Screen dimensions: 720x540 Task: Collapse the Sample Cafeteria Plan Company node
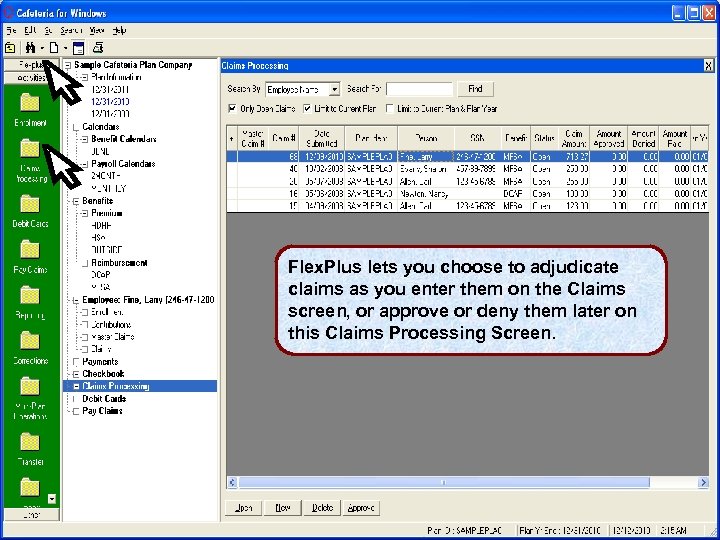point(68,65)
